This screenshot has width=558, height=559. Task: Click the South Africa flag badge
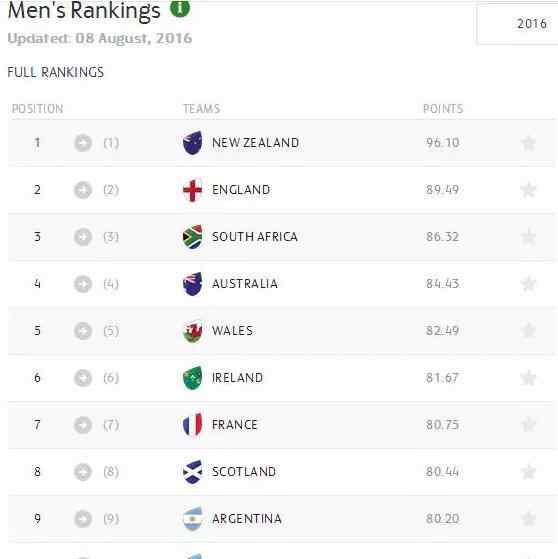click(192, 237)
